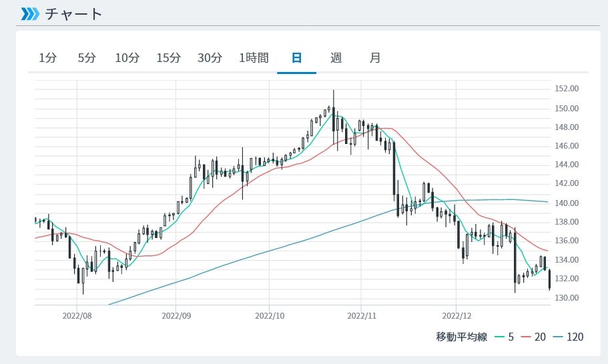Switch to 30分 candlestick view
The height and width of the screenshot is (364, 608).
click(210, 58)
